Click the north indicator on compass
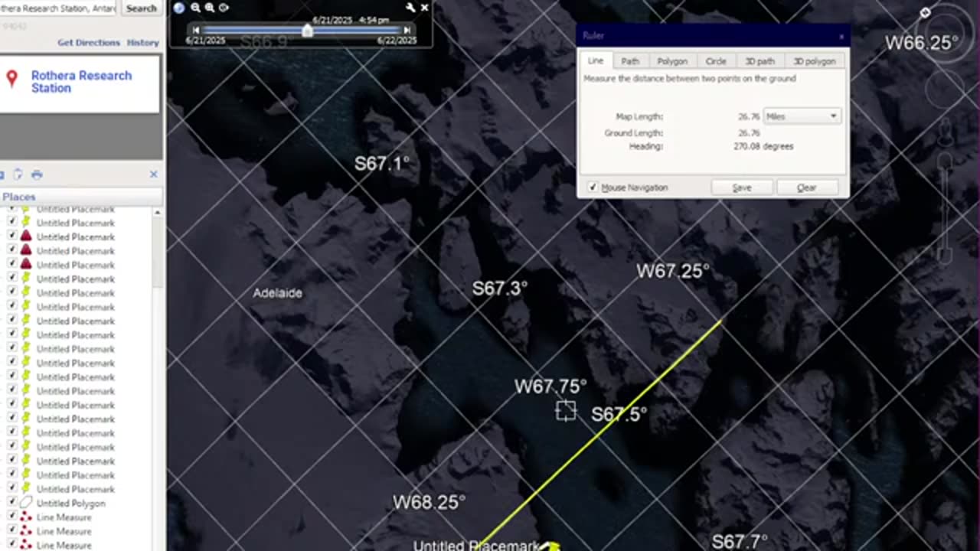This screenshot has height=551, width=980. 925,12
